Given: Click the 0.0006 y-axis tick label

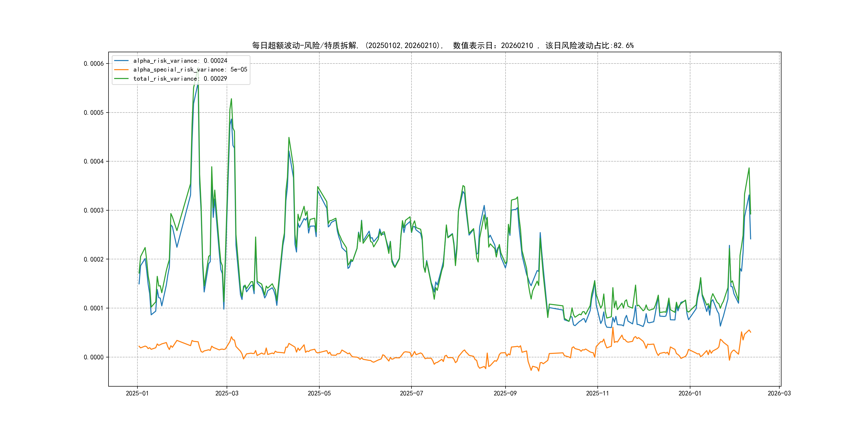Looking at the screenshot, I should coord(94,64).
